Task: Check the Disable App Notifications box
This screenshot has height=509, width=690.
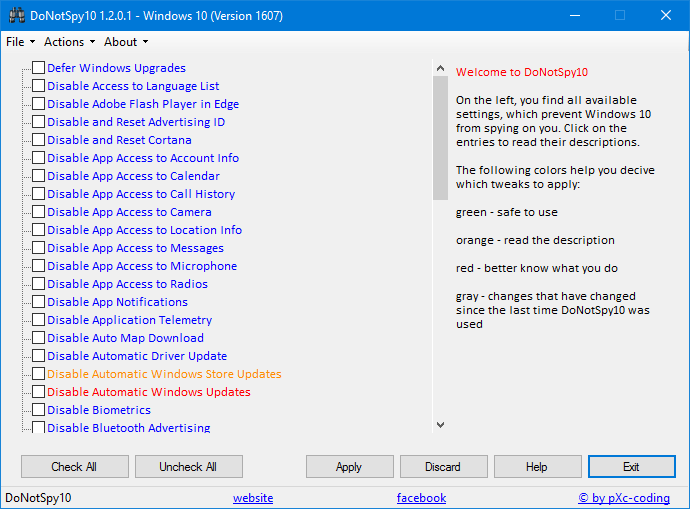Action: 38,302
